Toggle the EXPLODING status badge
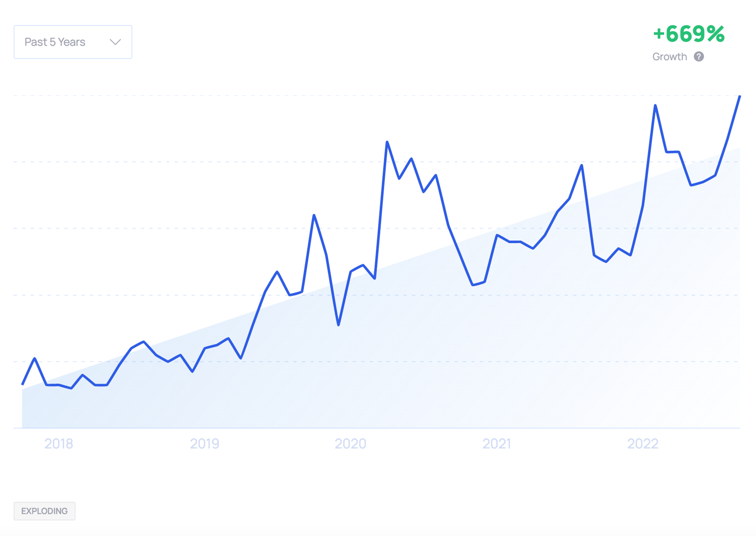This screenshot has height=536, width=756. click(44, 511)
